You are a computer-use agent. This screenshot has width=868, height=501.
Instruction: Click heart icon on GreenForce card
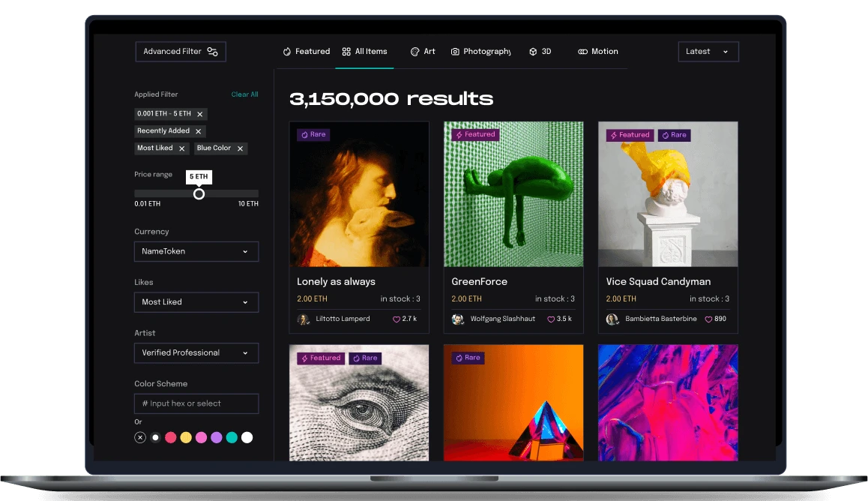tap(551, 319)
